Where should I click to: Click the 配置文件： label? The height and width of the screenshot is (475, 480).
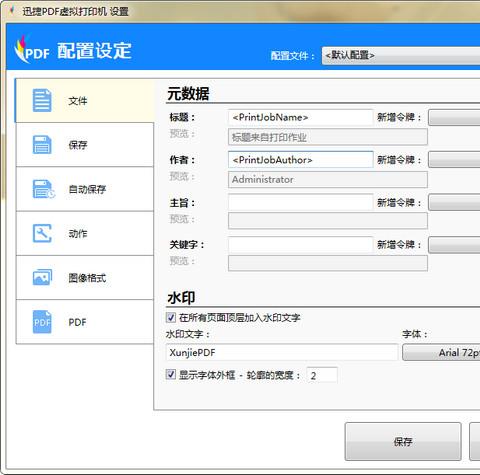coord(292,56)
